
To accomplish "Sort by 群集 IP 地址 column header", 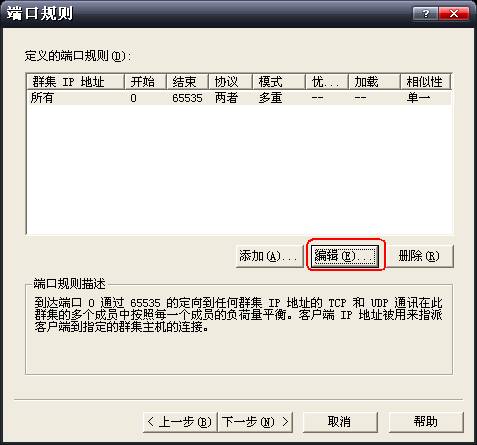I will [x=75, y=82].
